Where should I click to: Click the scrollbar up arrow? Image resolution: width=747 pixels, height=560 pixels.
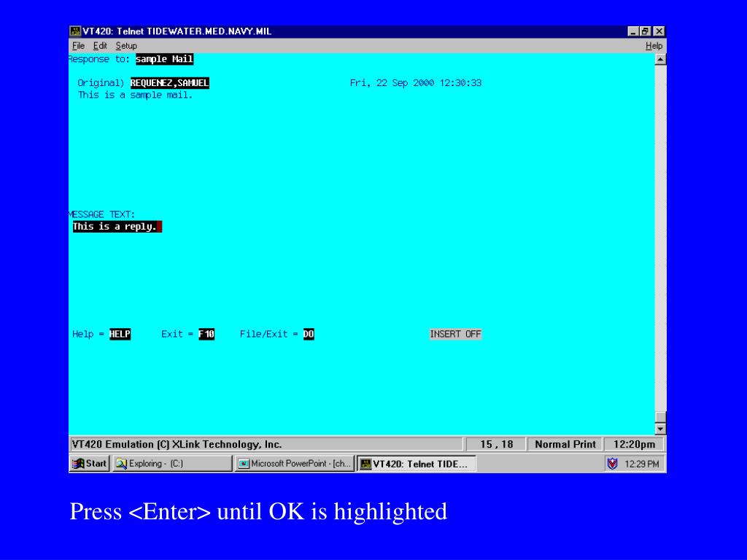660,60
